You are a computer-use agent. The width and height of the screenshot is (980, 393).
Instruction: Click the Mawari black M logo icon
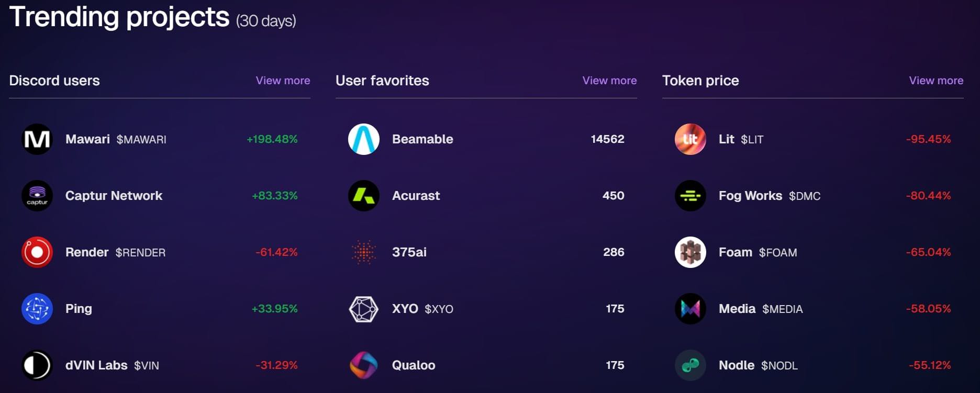click(37, 139)
